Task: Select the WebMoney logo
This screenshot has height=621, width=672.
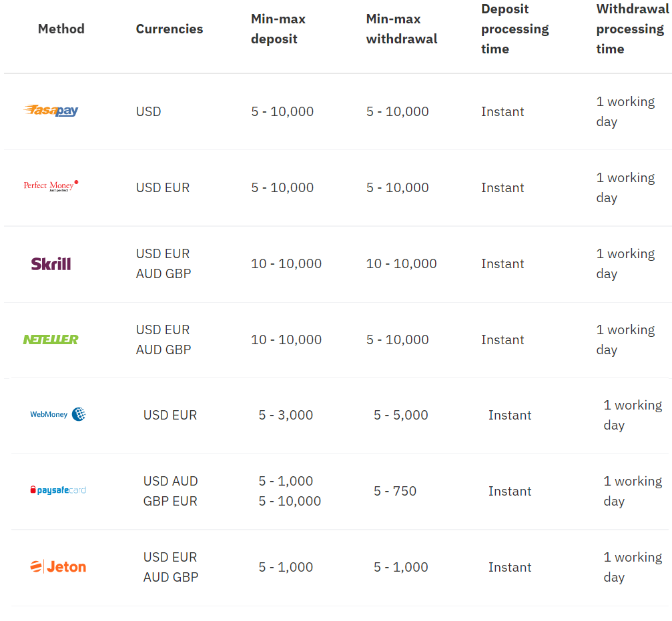Action: (58, 414)
